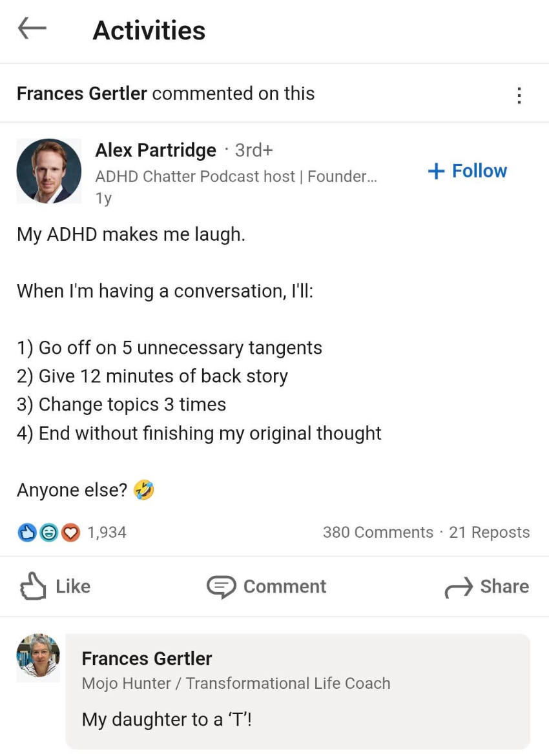Open Alex Partridge's profile photo

point(49,170)
